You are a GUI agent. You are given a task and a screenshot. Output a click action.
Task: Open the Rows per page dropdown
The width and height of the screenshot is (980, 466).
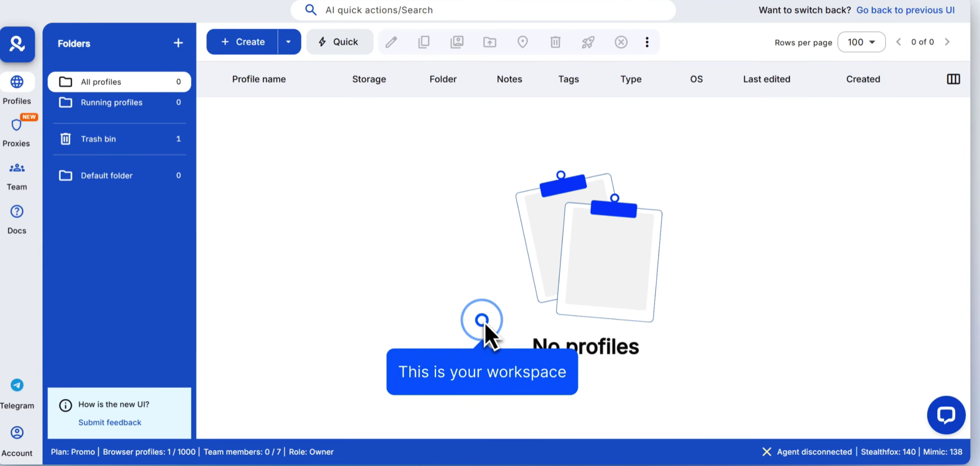[x=861, y=42]
